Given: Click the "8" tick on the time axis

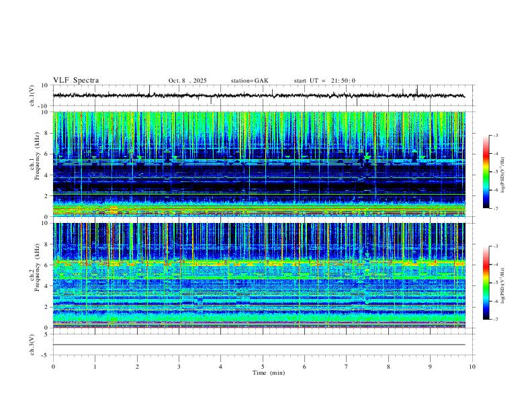Looking at the screenshot, I should [388, 367].
